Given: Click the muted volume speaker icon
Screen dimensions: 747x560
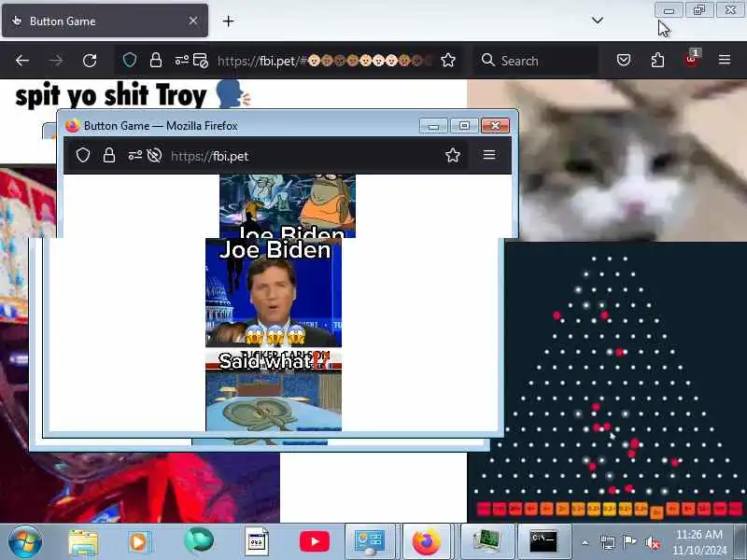Looking at the screenshot, I should click(x=652, y=542).
